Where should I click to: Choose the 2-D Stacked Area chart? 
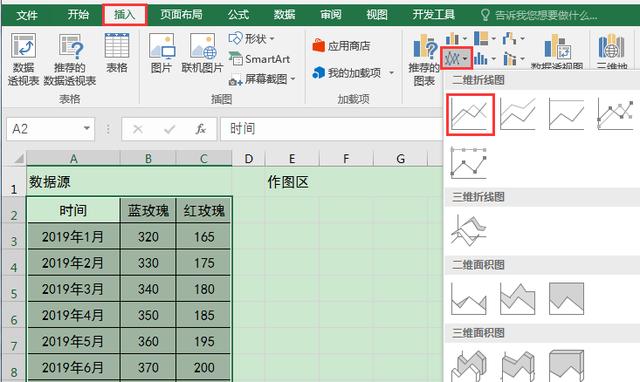click(518, 298)
